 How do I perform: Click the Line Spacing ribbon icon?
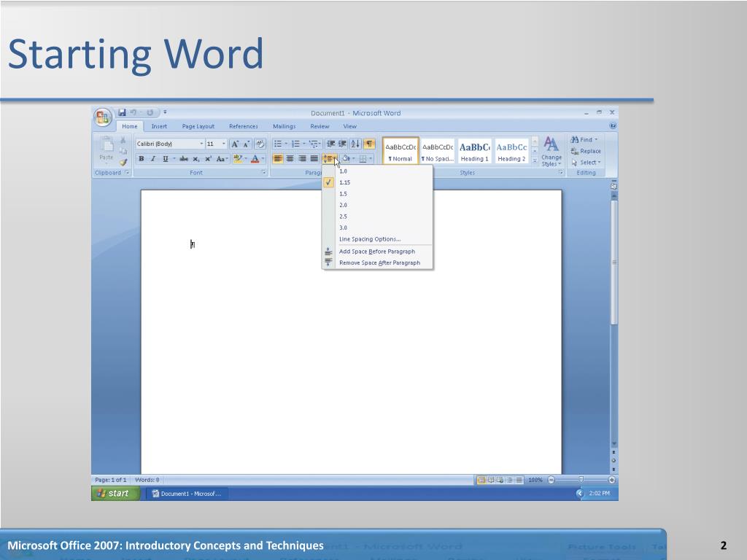(x=330, y=158)
